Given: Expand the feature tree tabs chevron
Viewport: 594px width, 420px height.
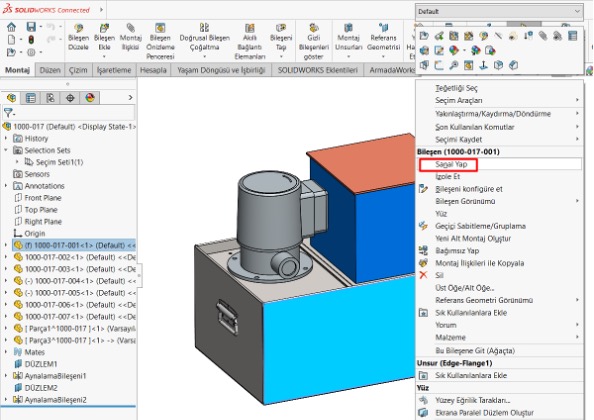Looking at the screenshot, I should [x=130, y=98].
